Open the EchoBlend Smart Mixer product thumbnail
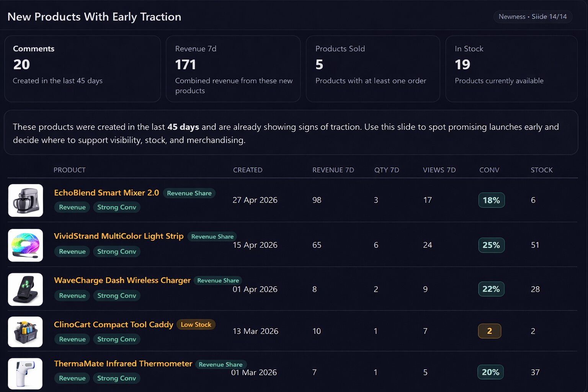The height and width of the screenshot is (392, 588). [26, 200]
